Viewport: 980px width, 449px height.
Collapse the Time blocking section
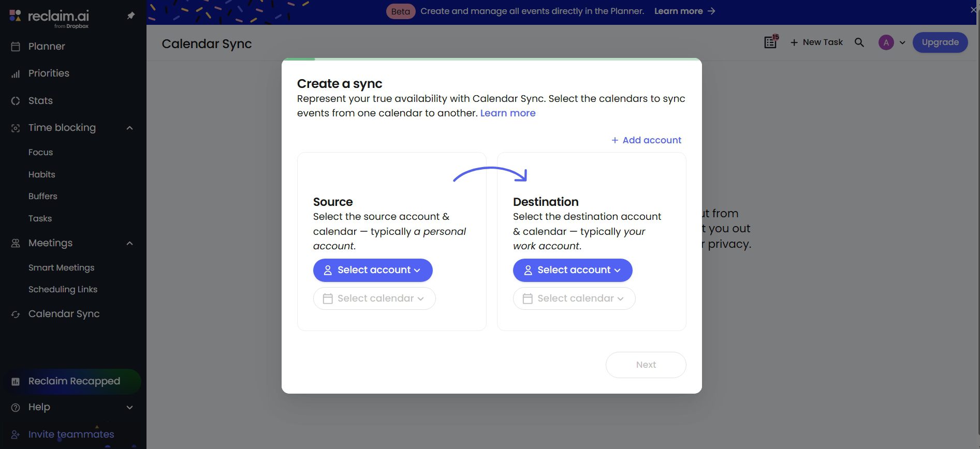coord(129,127)
